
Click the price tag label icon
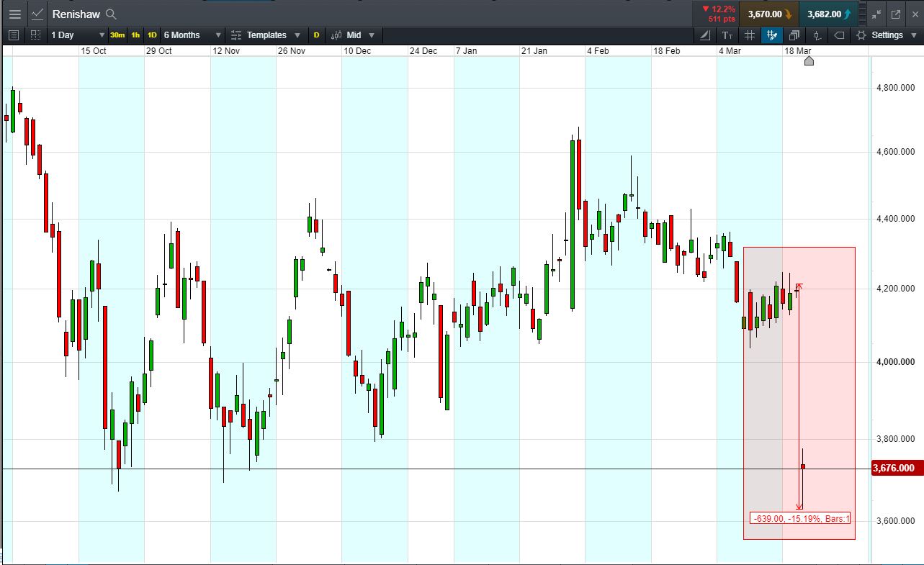click(839, 35)
